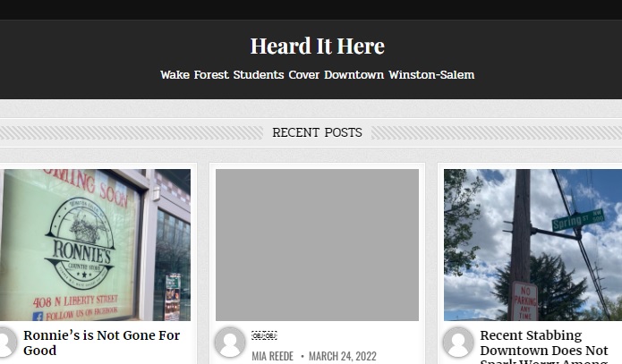Click the Recent Posts section heading
Image resolution: width=622 pixels, height=364 pixels.
pos(317,132)
